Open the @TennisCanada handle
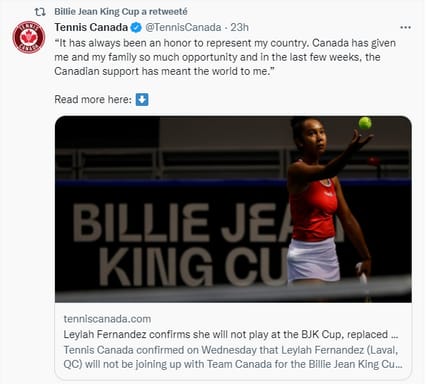The height and width of the screenshot is (384, 426). pos(183,27)
